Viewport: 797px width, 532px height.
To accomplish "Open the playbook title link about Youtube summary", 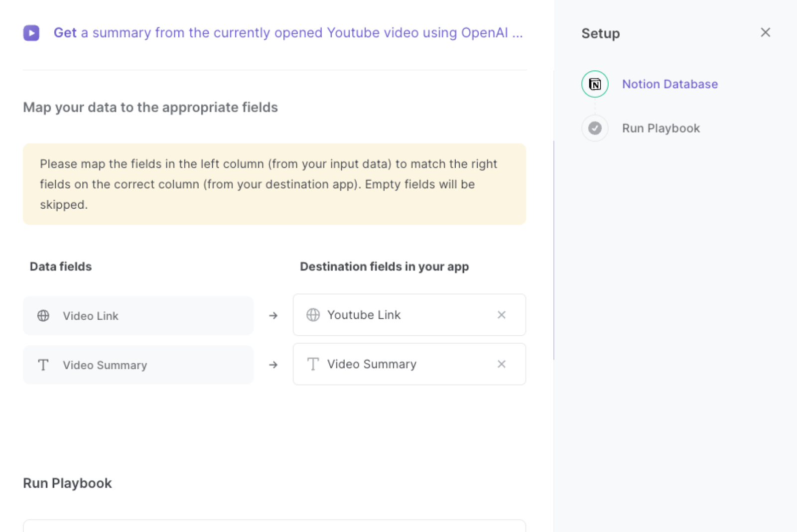I will (289, 33).
